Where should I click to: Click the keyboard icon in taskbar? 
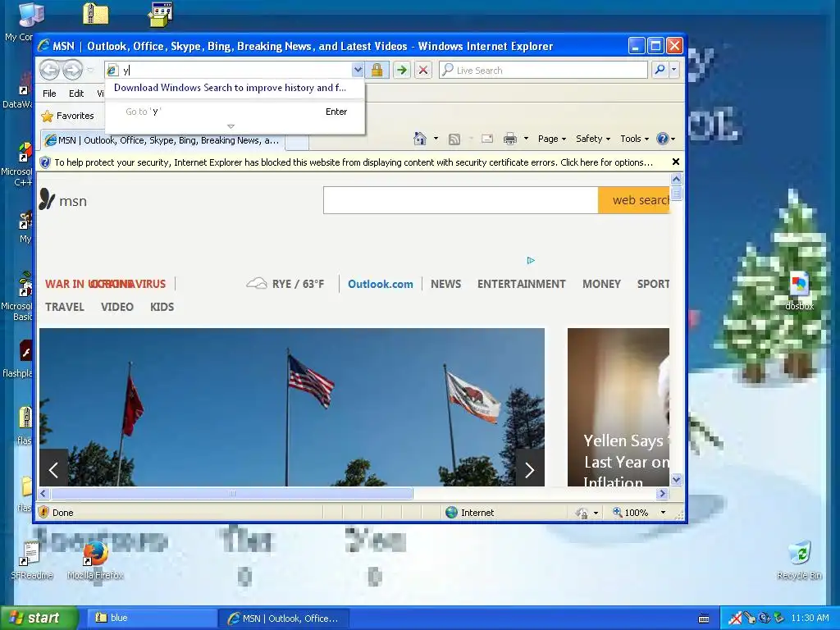[x=704, y=619]
